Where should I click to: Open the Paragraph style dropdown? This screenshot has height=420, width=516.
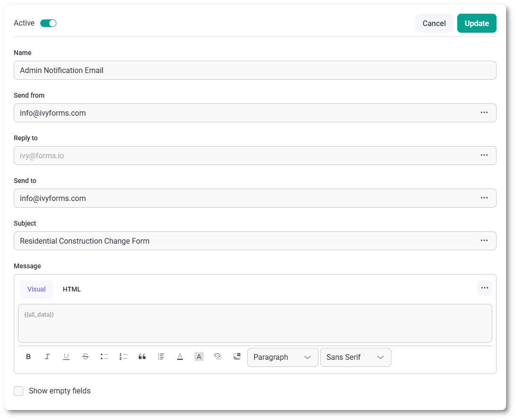point(282,357)
